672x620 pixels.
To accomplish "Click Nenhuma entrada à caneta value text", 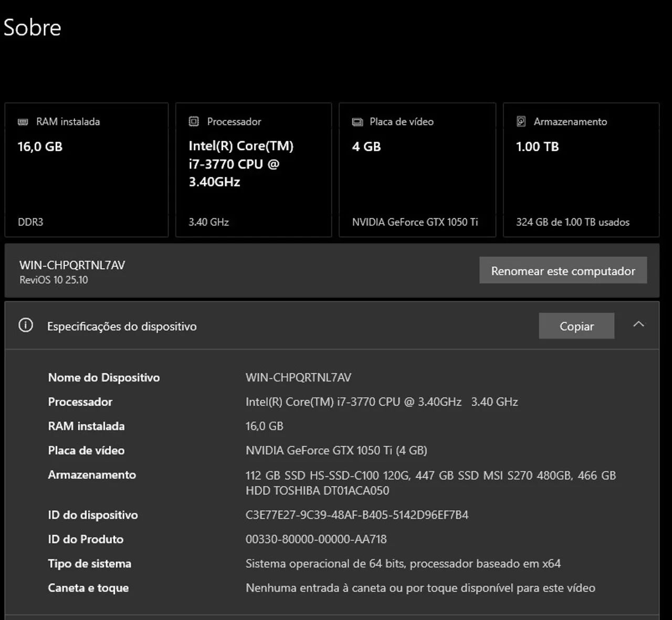I will (421, 588).
